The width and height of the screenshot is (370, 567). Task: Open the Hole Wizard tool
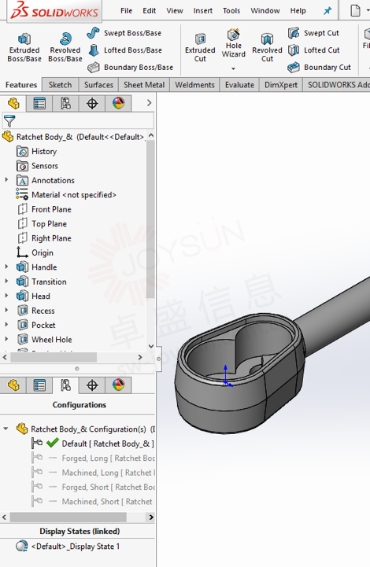coord(233,43)
